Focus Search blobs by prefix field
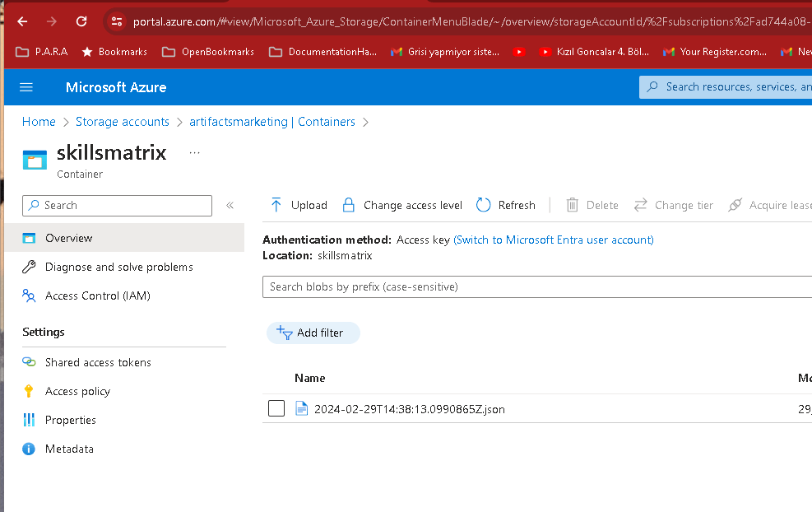812x512 pixels. (537, 286)
